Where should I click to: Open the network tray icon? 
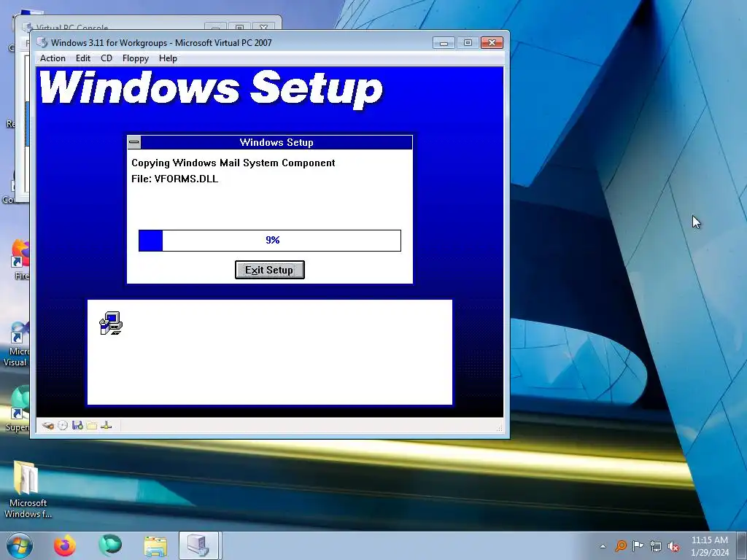pos(656,546)
